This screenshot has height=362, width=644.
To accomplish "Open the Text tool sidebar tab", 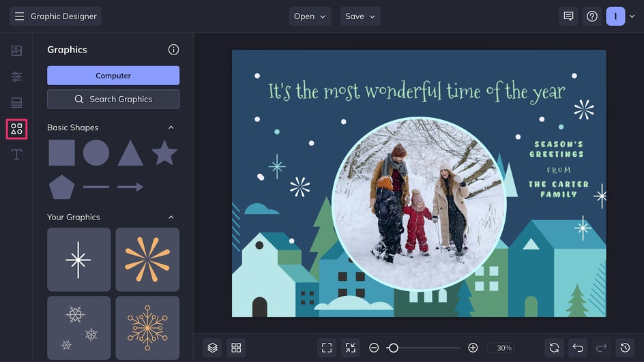I will click(16, 155).
